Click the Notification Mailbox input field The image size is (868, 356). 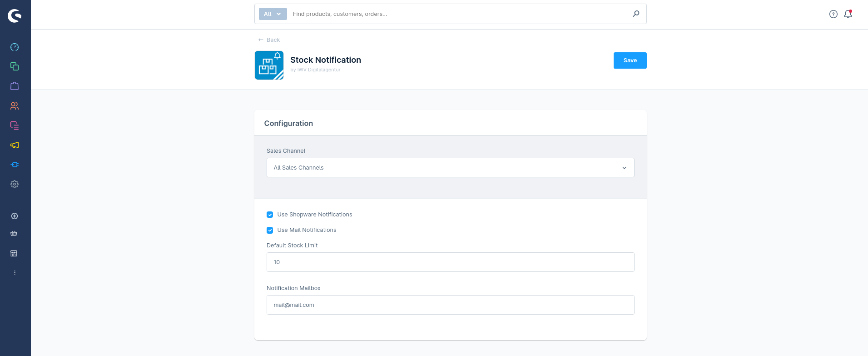pyautogui.click(x=450, y=305)
